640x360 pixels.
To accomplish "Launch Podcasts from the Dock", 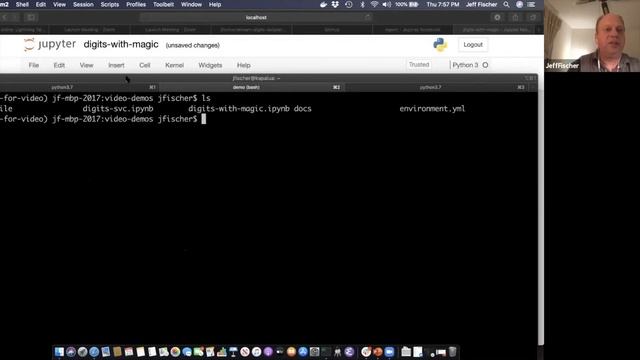I will (268, 352).
